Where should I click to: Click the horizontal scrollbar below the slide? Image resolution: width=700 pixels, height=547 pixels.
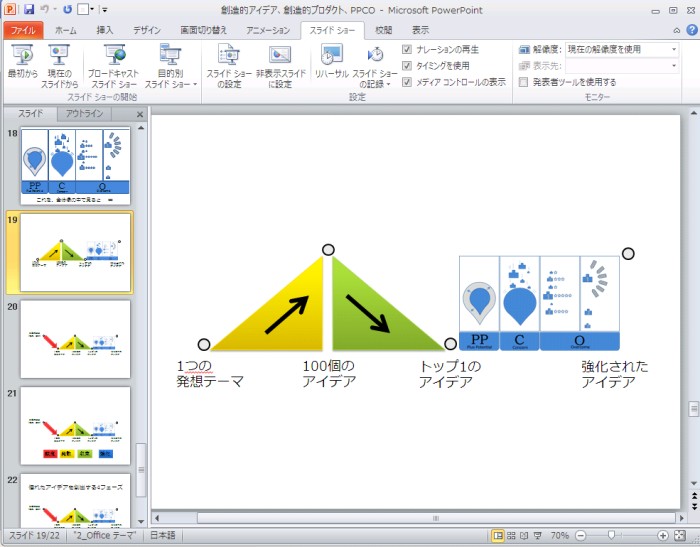(x=436, y=518)
